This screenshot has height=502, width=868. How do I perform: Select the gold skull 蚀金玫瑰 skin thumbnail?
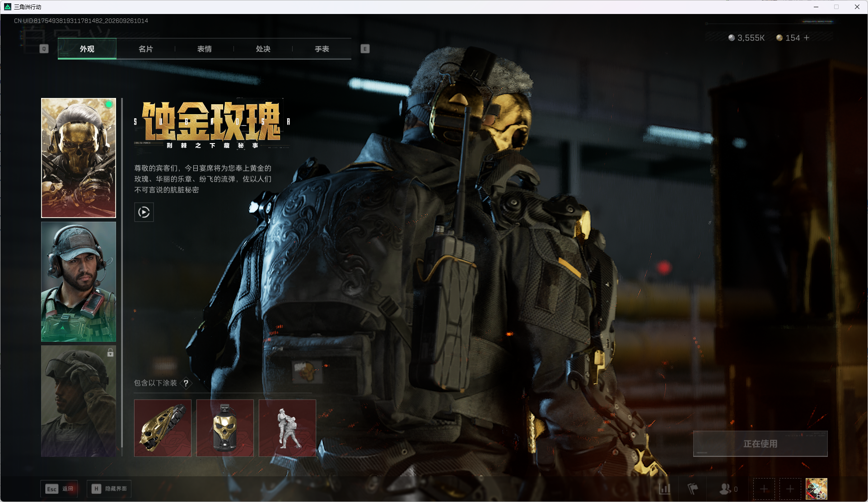[x=79, y=158]
